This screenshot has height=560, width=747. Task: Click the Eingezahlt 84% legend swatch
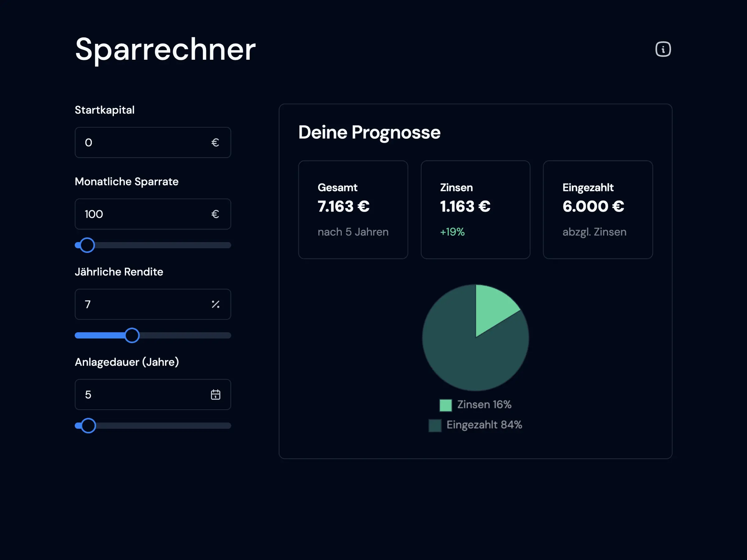coord(435,425)
